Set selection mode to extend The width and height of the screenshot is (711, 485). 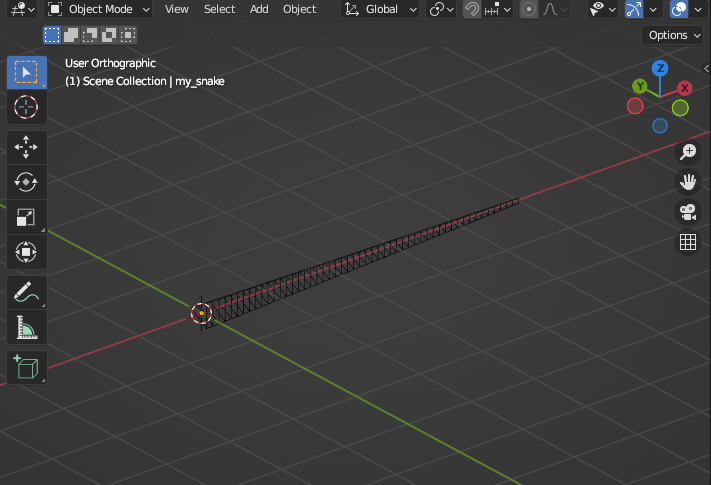click(71, 35)
